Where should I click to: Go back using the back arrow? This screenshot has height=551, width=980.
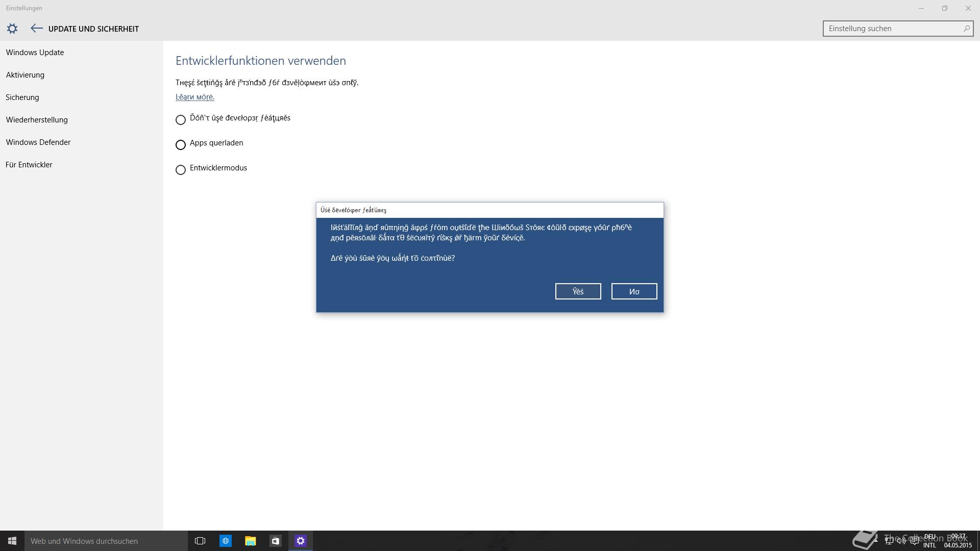tap(36, 29)
